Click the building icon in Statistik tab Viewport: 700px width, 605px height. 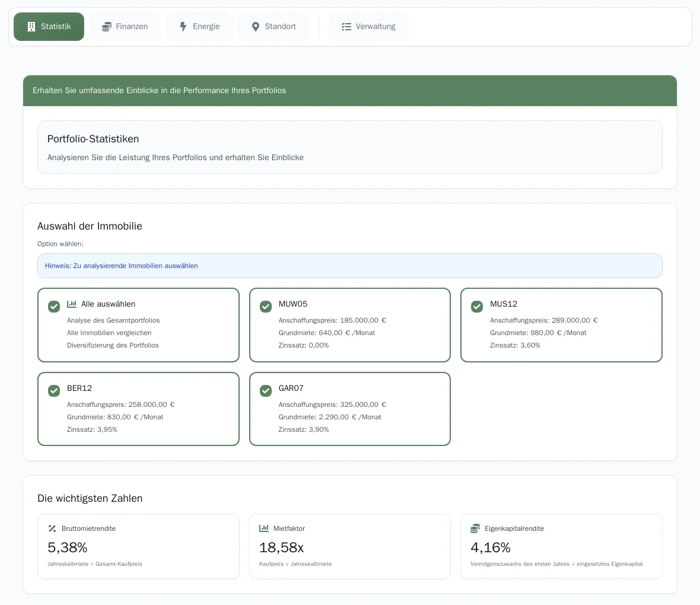[x=31, y=27]
